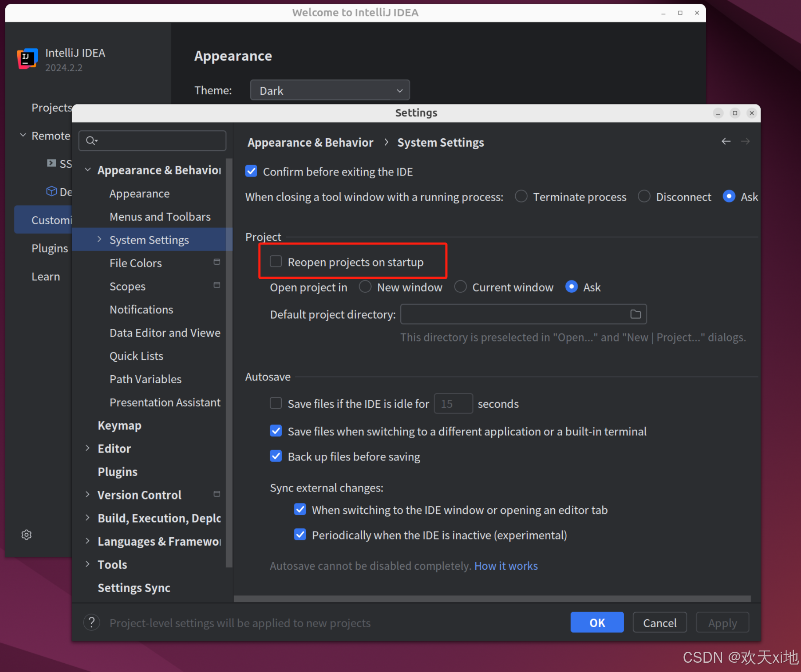Screen dimensions: 801x672
Task: Select Disconnect radio button
Action: 644,196
